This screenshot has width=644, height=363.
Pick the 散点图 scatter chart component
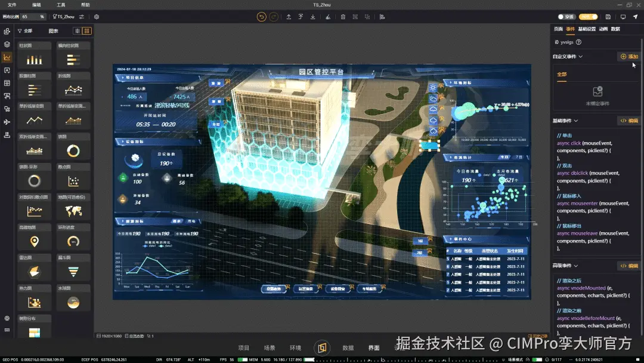tap(73, 177)
